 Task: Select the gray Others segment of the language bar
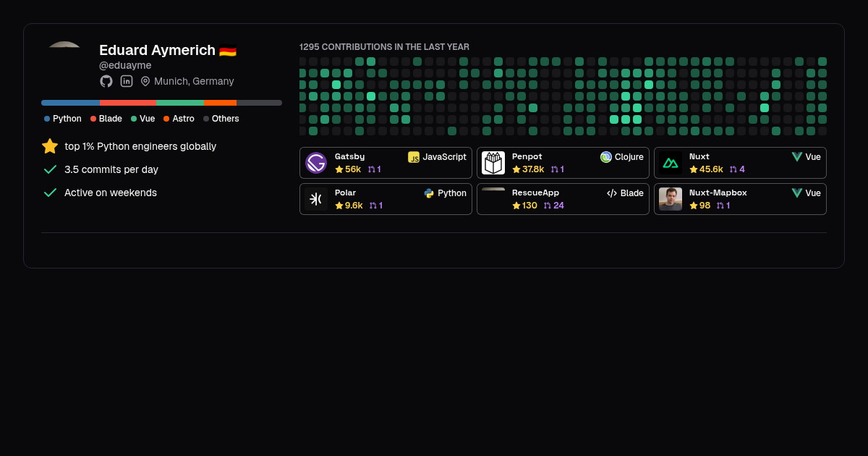pyautogui.click(x=259, y=103)
